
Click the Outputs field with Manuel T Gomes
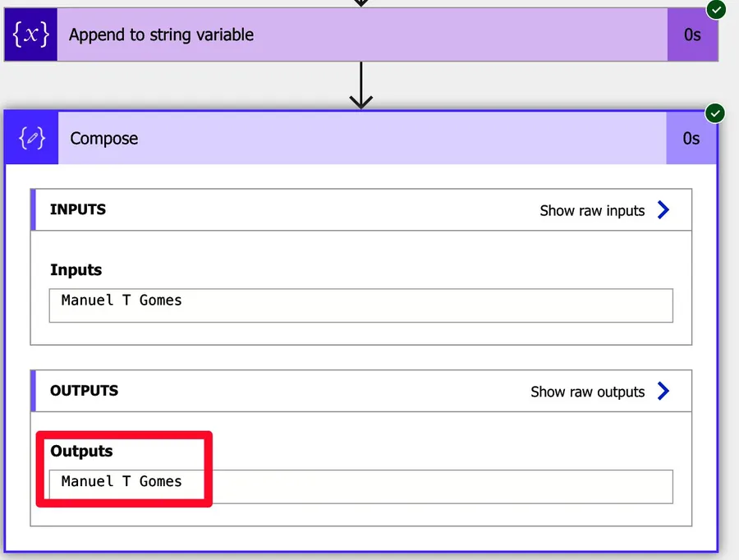360,486
